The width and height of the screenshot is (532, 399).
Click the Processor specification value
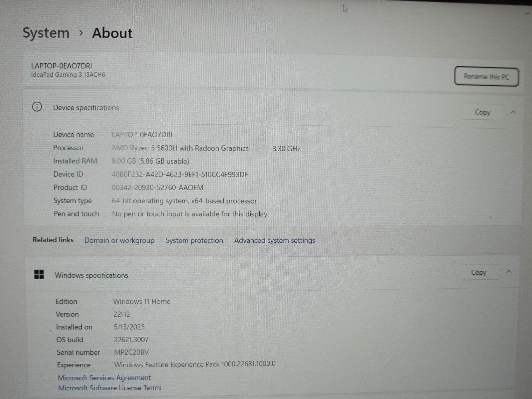click(x=180, y=148)
